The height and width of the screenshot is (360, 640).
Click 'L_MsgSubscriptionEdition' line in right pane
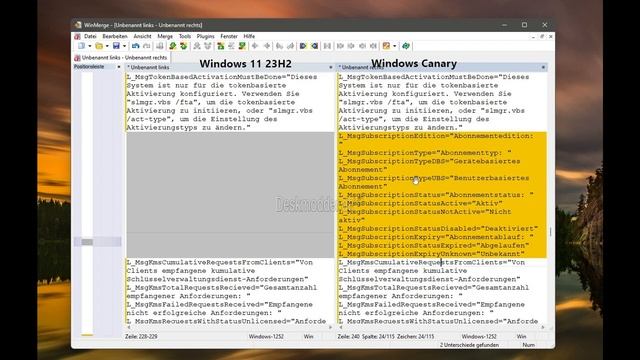click(x=436, y=136)
